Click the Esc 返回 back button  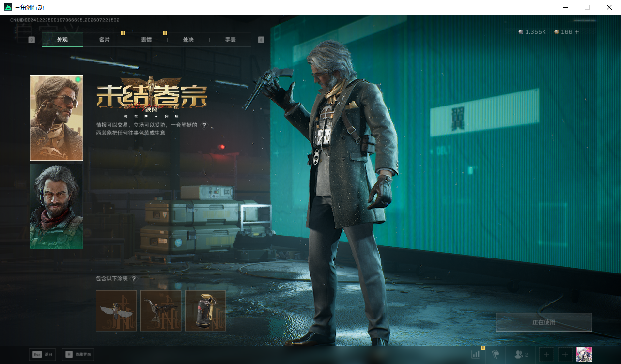tap(42, 354)
